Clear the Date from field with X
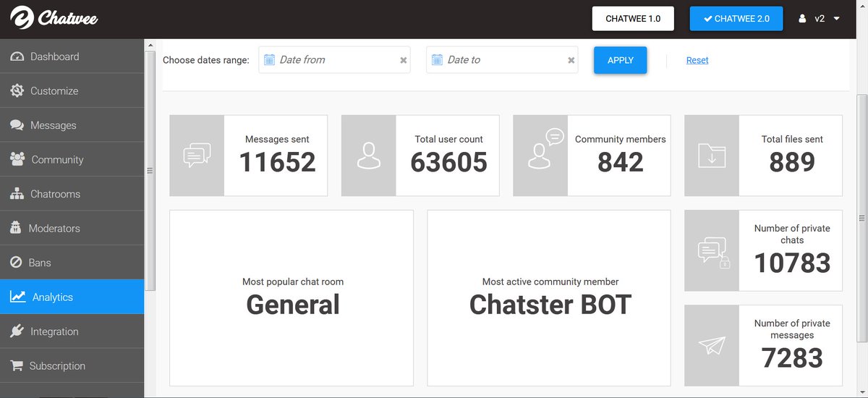Image resolution: width=868 pixels, height=398 pixels. pyautogui.click(x=404, y=60)
